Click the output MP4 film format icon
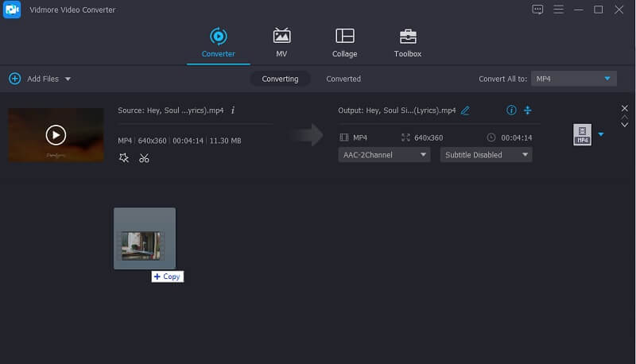This screenshot has width=636, height=364. pyautogui.click(x=344, y=137)
